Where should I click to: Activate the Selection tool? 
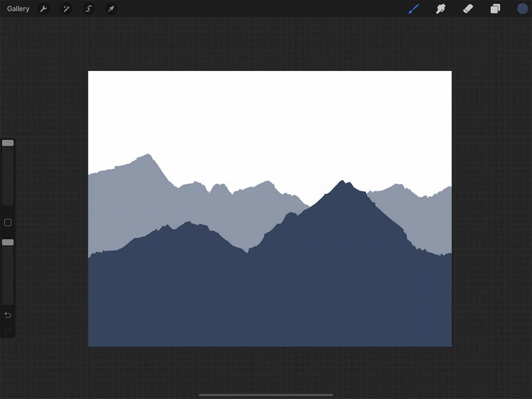[89, 8]
